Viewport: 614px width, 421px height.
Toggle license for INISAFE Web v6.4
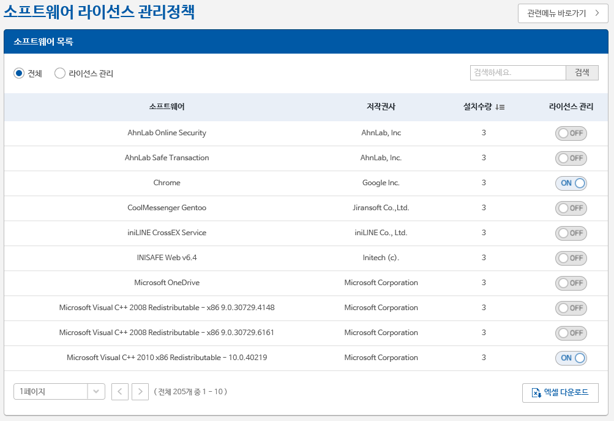tap(571, 258)
